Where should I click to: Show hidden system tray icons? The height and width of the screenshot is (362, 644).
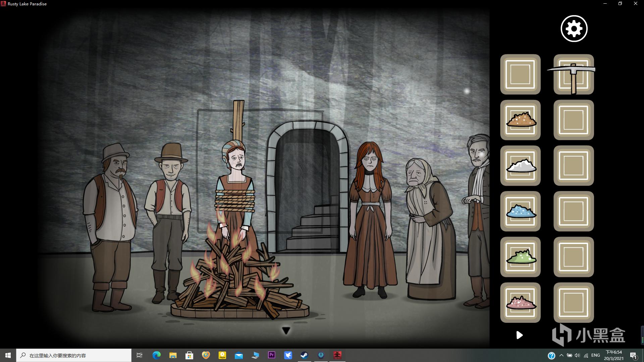561,355
